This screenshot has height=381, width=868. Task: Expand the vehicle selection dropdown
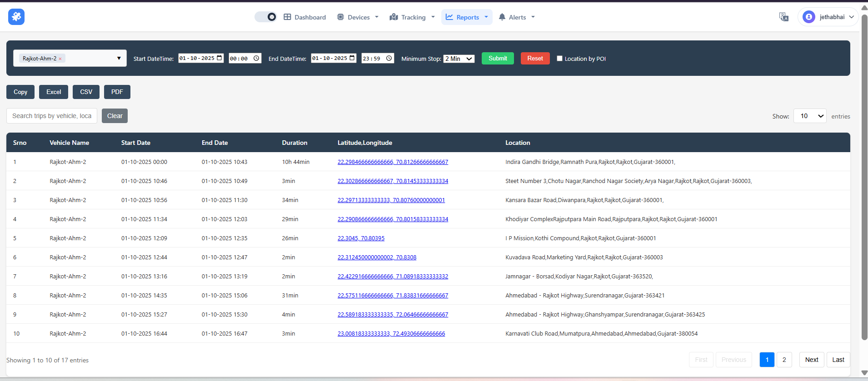(x=119, y=58)
